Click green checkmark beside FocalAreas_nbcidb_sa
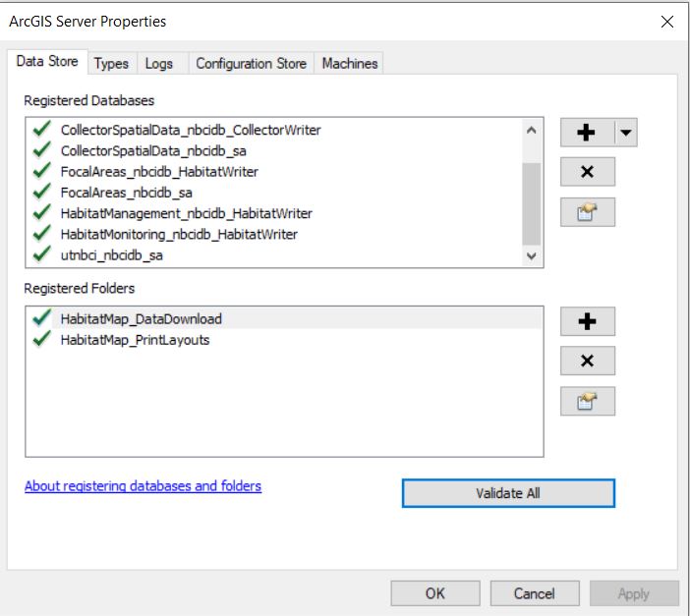 pyautogui.click(x=42, y=192)
